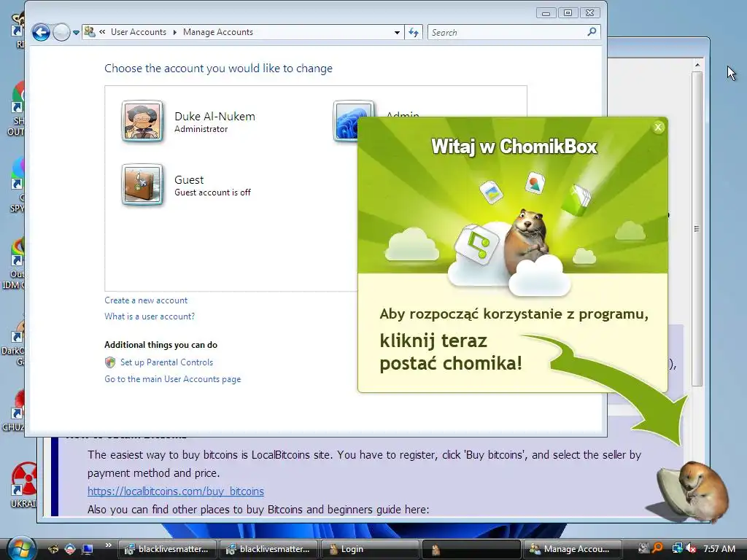
Task: Click the Control Panel icon in address bar
Action: pos(90,32)
